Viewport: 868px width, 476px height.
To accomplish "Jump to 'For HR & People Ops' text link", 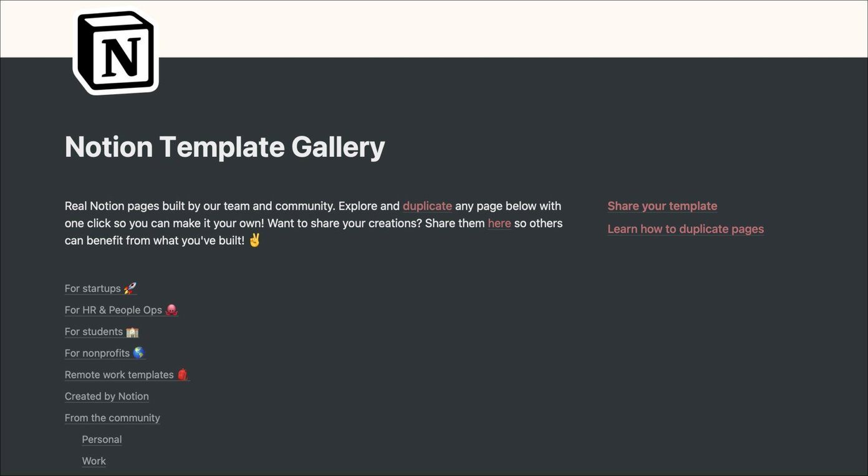I will [113, 310].
